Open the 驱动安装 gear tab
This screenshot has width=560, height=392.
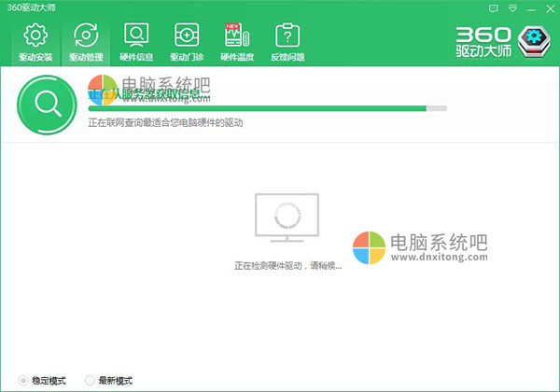[x=35, y=42]
